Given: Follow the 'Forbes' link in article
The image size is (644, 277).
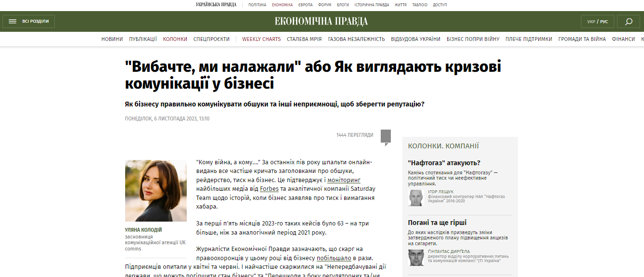Looking at the screenshot, I should [x=270, y=189].
